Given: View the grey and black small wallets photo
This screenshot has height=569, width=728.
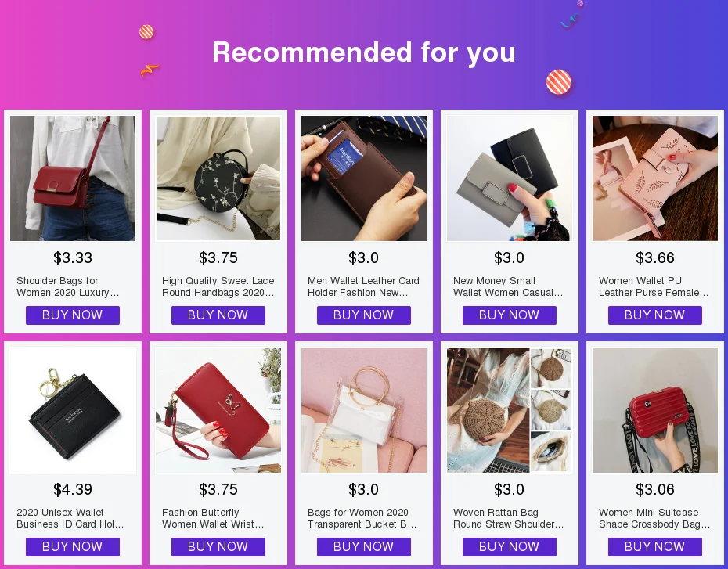Looking at the screenshot, I should pos(510,178).
